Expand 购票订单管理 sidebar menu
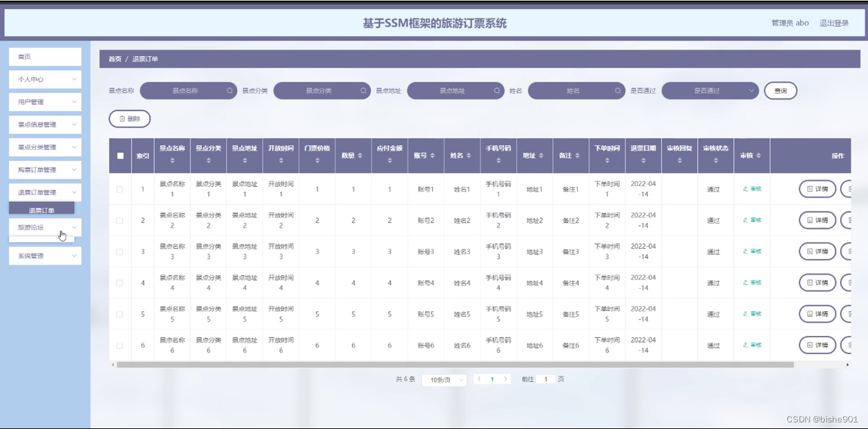Screen dimensions: 868x429 click(45, 170)
